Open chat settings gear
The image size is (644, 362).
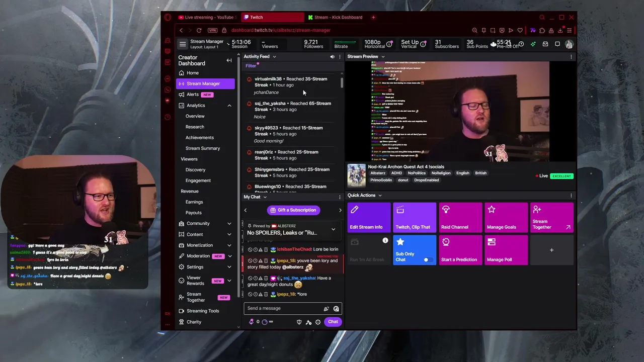click(x=318, y=322)
